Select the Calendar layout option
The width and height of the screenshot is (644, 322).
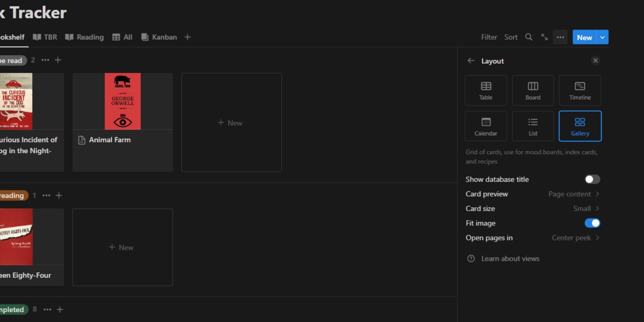pyautogui.click(x=486, y=126)
